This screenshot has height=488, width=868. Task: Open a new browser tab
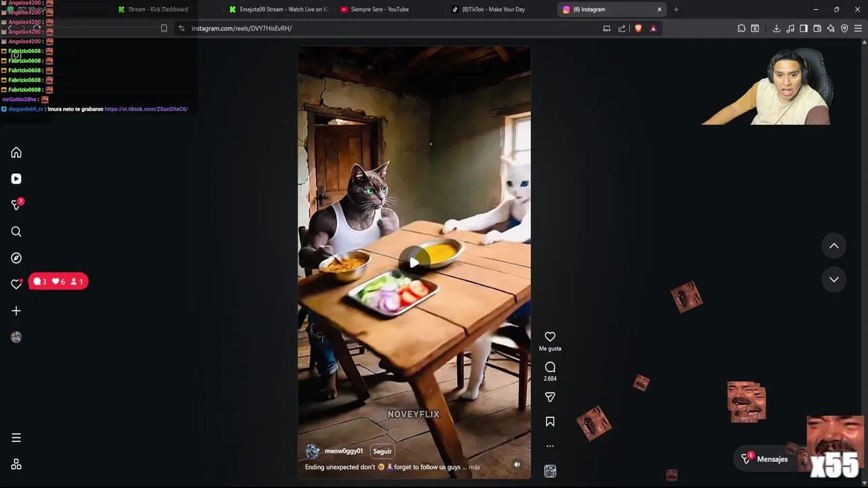coord(676,9)
